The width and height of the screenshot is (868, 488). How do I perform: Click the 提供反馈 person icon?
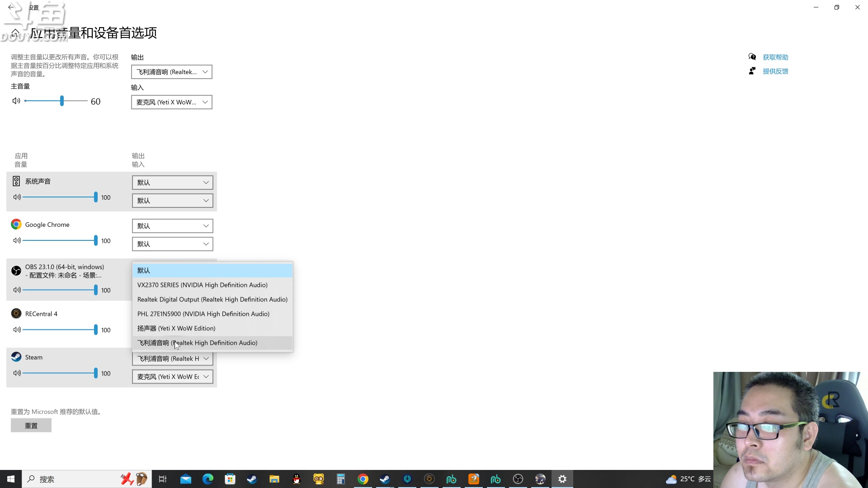click(x=752, y=71)
